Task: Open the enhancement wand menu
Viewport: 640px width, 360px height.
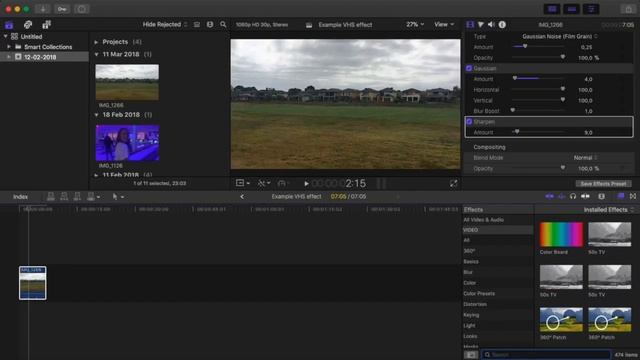Action: tap(263, 184)
